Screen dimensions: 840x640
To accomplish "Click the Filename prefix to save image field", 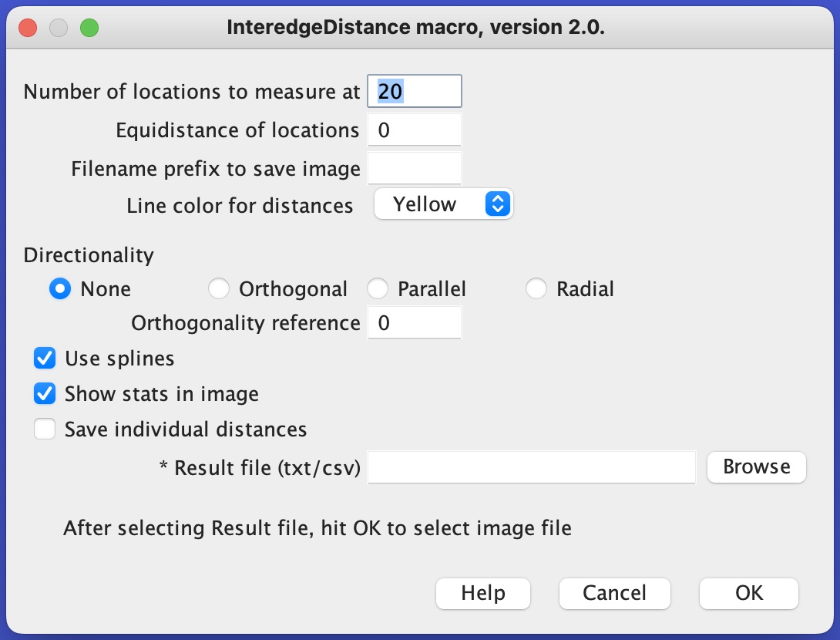I will coord(414,168).
